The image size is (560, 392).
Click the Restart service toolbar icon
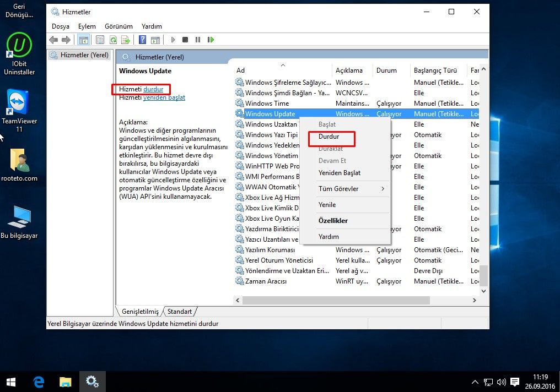coord(211,40)
